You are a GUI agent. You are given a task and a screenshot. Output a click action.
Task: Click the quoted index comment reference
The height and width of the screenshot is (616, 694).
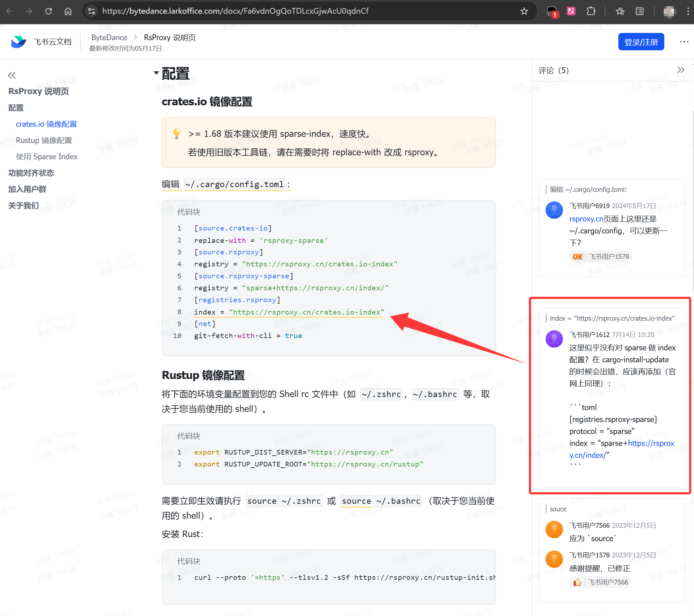tap(612, 318)
